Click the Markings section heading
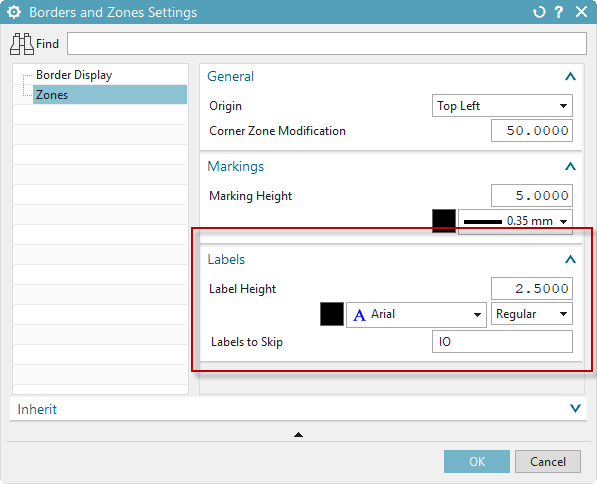The image size is (597, 484). (235, 167)
